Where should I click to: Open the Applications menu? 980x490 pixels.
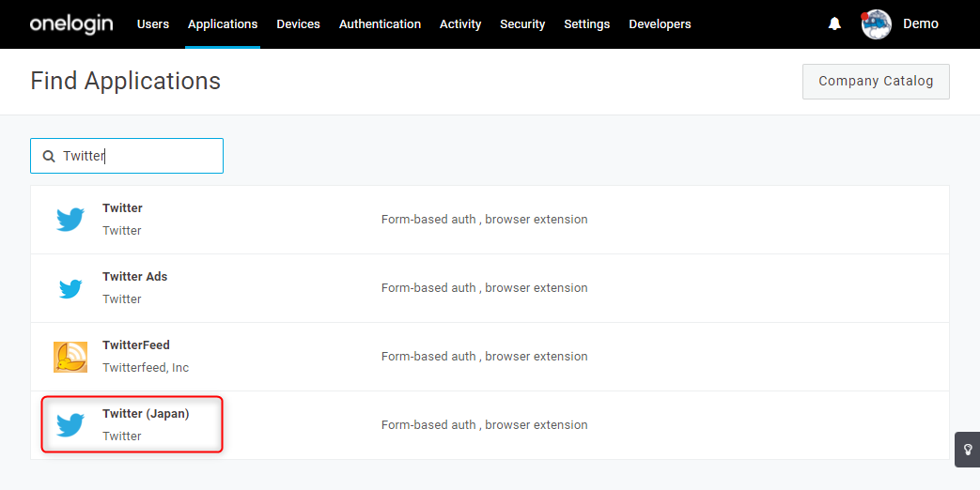pyautogui.click(x=223, y=23)
